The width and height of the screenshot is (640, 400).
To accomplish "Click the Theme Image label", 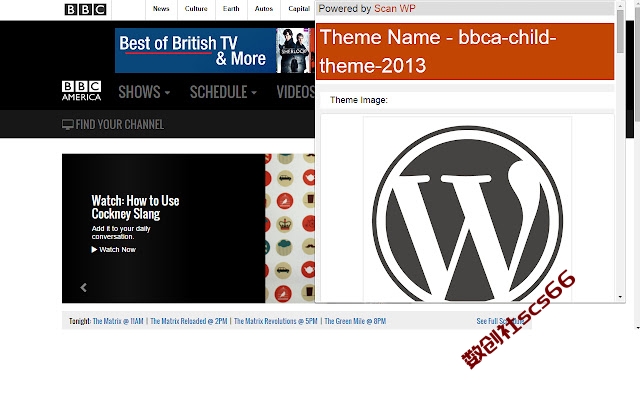I will (x=359, y=100).
